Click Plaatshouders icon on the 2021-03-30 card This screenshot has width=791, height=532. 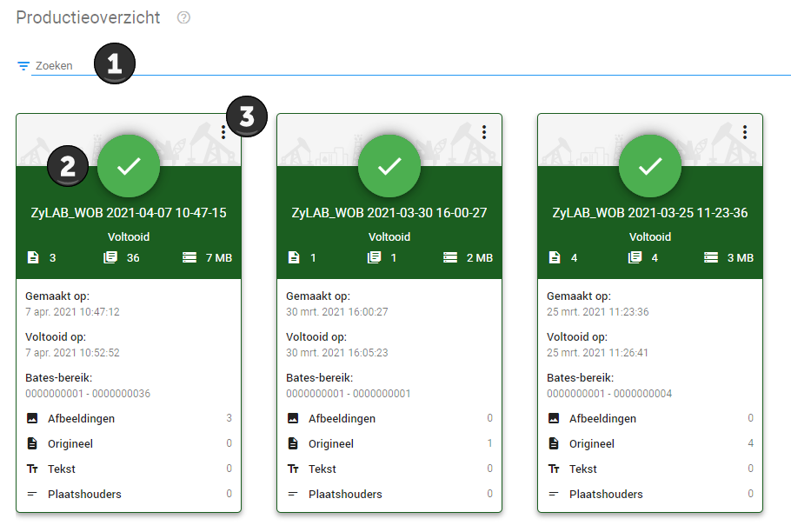tap(293, 494)
